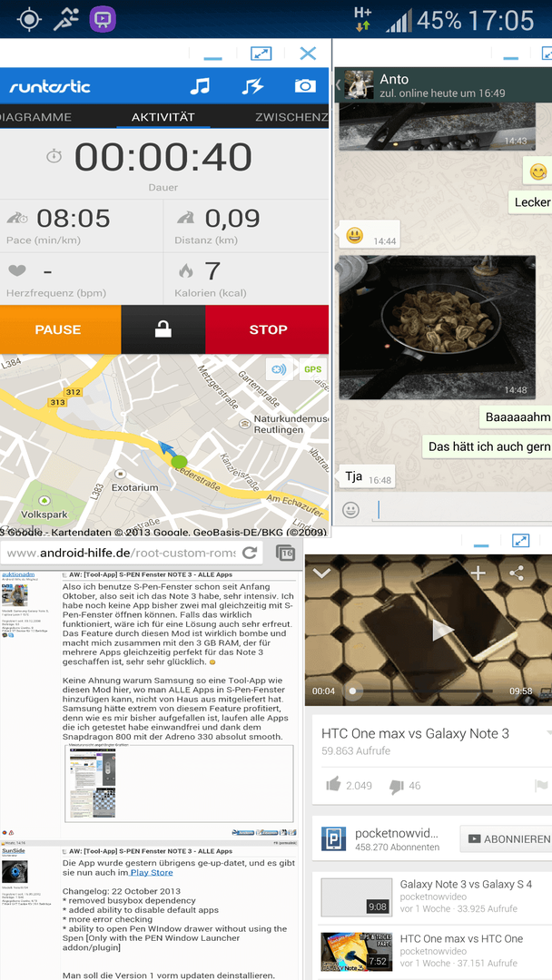The width and height of the screenshot is (552, 980).
Task: Tap the lock icon between Pause and Stop
Action: [x=163, y=329]
